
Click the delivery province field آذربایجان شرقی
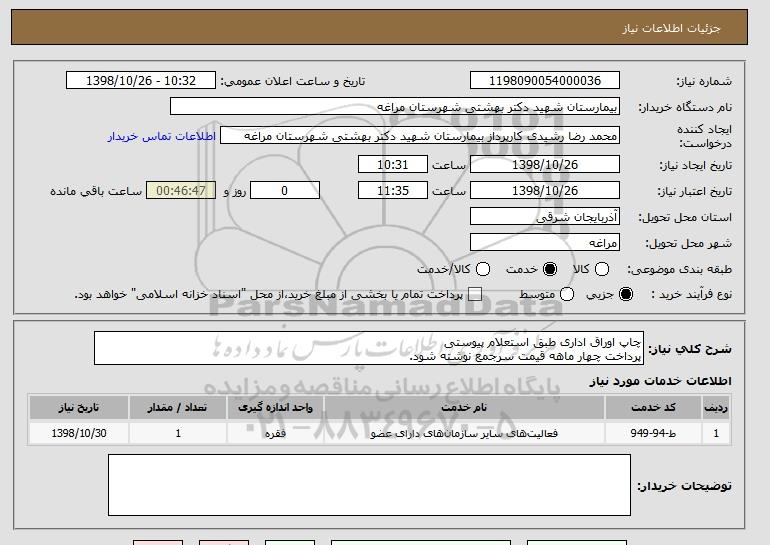click(x=545, y=217)
